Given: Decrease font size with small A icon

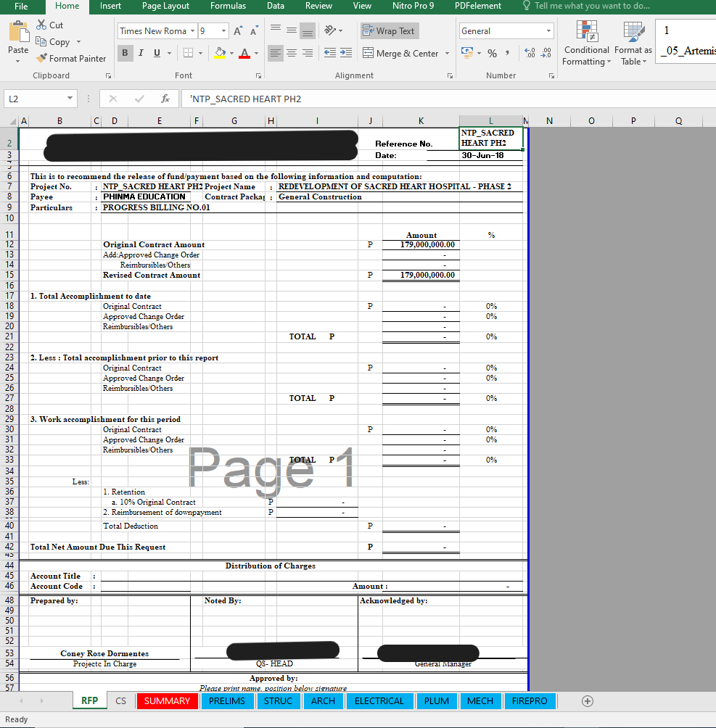Looking at the screenshot, I should tap(254, 31).
